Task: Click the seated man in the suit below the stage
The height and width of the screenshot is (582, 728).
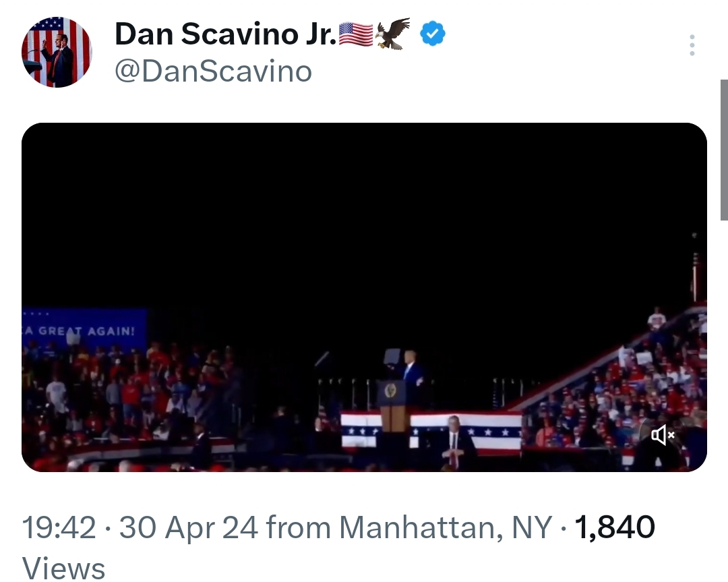Action: point(453,442)
